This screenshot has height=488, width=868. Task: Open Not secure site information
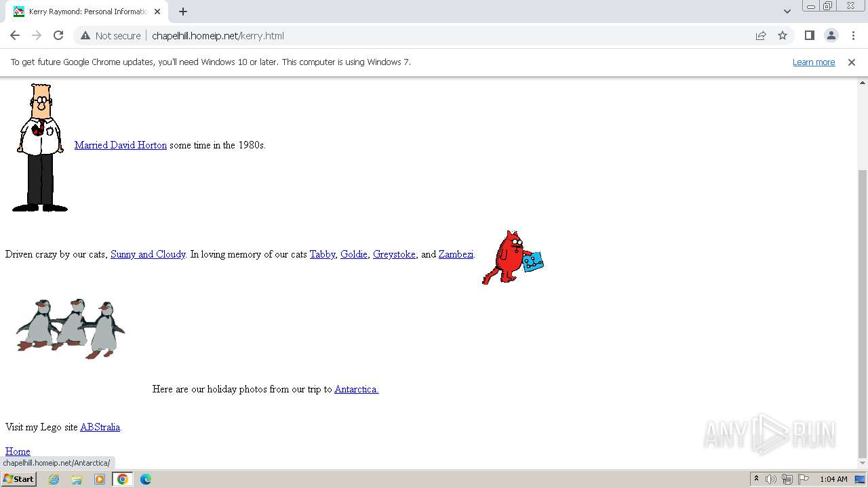pyautogui.click(x=111, y=35)
